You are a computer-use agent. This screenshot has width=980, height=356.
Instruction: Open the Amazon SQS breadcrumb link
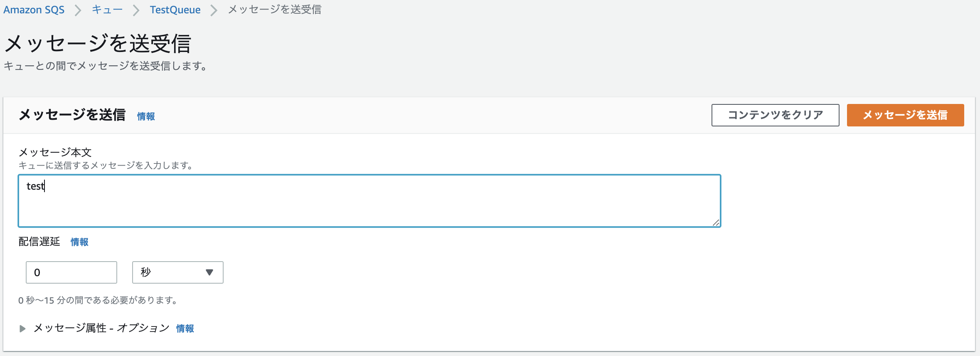pos(33,10)
